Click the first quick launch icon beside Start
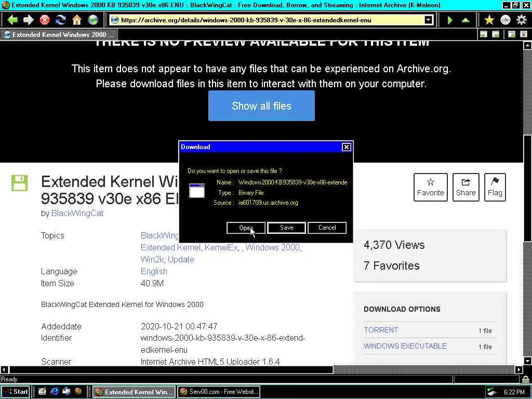Screen dimensions: 532x399 [x=42, y=392]
